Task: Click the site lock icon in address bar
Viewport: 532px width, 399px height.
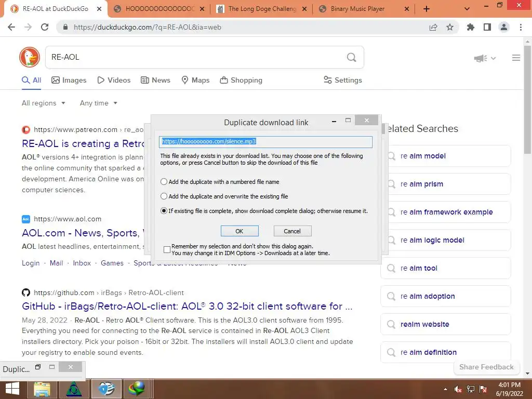Action: tap(65, 27)
